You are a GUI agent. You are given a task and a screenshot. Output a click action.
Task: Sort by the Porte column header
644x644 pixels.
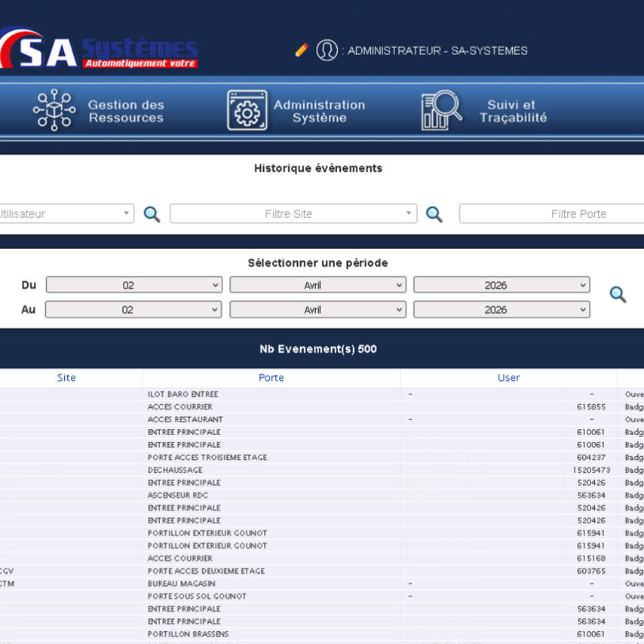271,378
